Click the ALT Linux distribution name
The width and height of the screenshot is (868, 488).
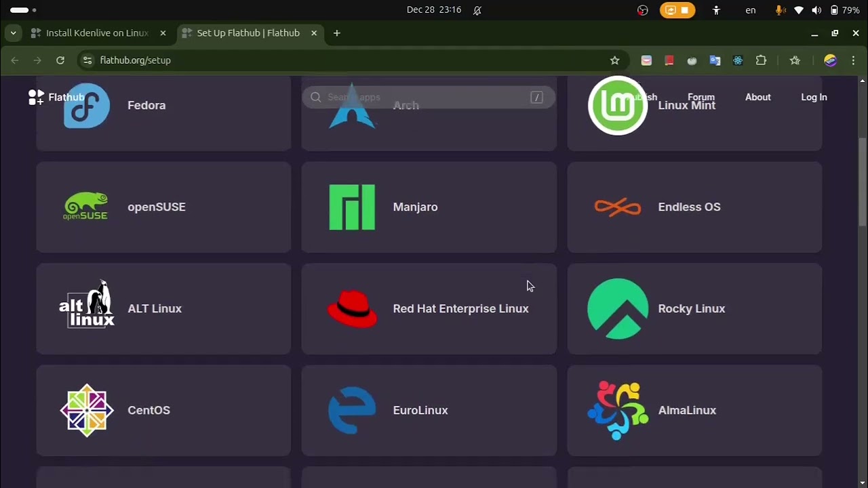[x=155, y=308]
